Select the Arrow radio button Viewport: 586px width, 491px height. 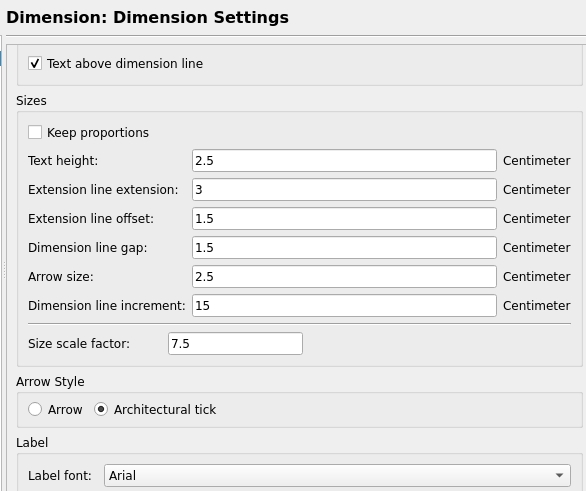35,409
